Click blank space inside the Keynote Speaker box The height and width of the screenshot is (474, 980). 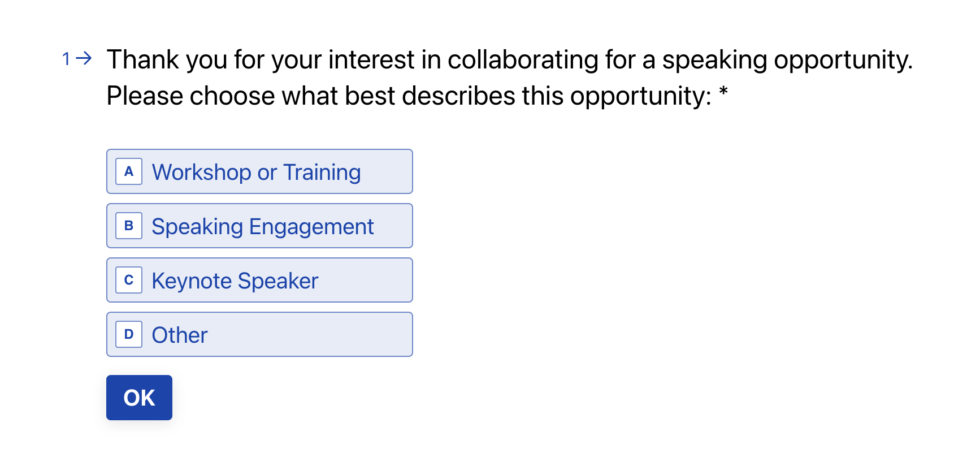point(367,280)
